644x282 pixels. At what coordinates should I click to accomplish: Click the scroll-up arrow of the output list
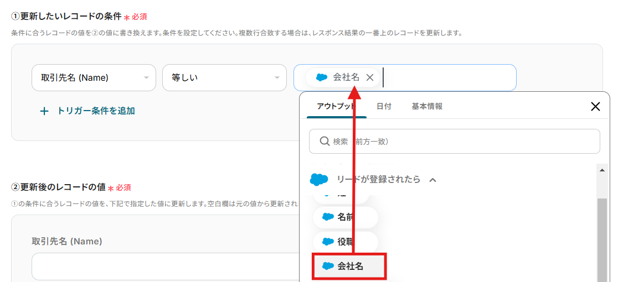(x=602, y=170)
